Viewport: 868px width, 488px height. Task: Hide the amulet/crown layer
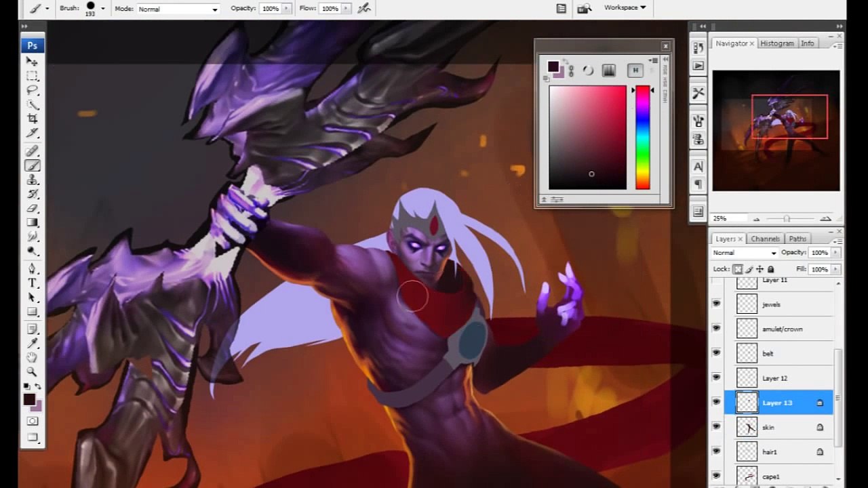pyautogui.click(x=716, y=329)
